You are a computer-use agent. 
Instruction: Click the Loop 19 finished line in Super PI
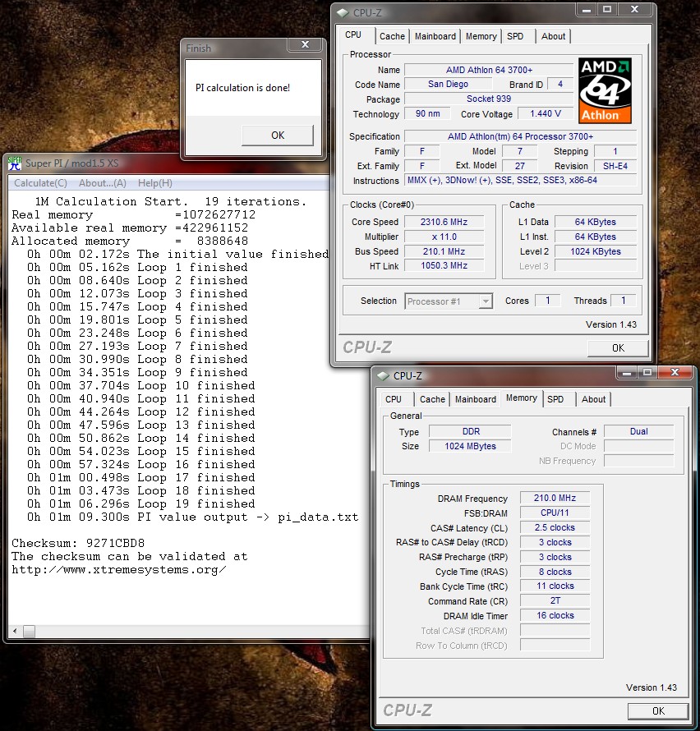pyautogui.click(x=140, y=504)
